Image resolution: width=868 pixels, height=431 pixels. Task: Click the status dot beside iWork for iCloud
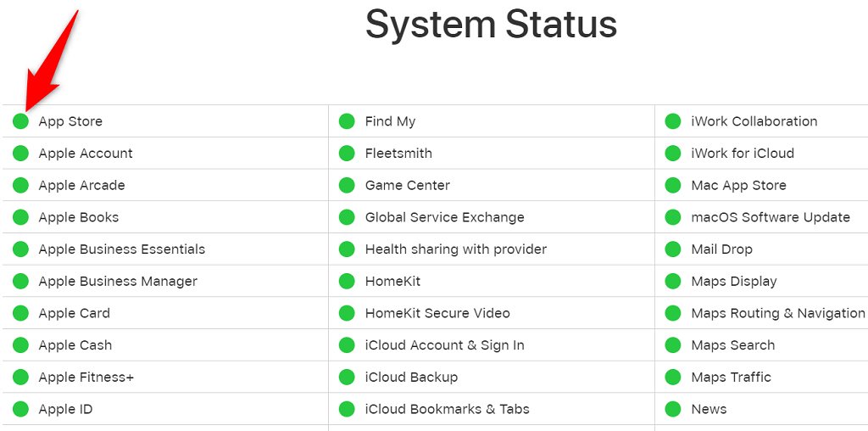pyautogui.click(x=672, y=154)
